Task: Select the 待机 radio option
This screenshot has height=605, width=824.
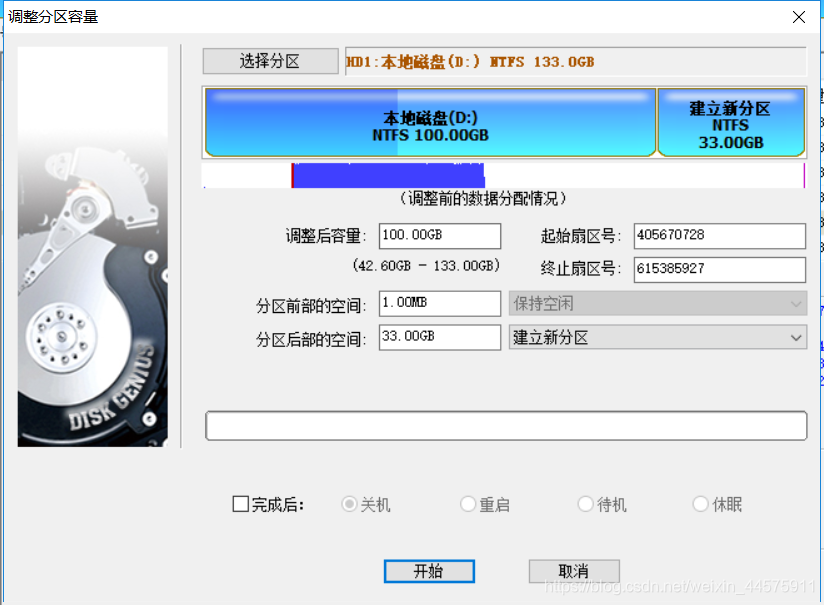Action: pyautogui.click(x=585, y=504)
